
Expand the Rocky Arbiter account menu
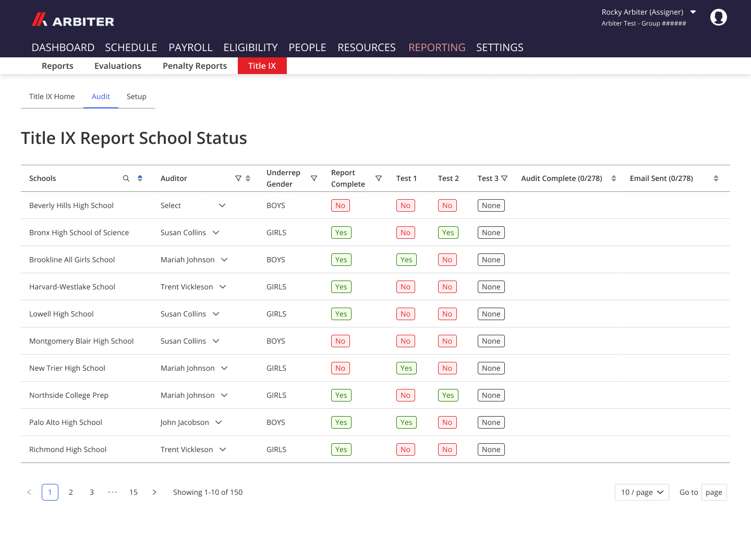point(649,11)
